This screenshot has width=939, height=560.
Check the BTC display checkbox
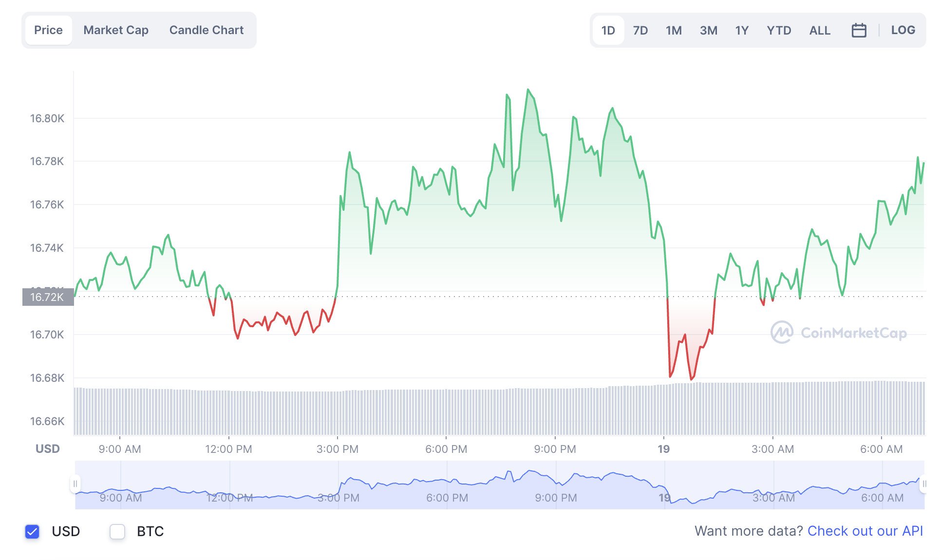click(x=117, y=532)
